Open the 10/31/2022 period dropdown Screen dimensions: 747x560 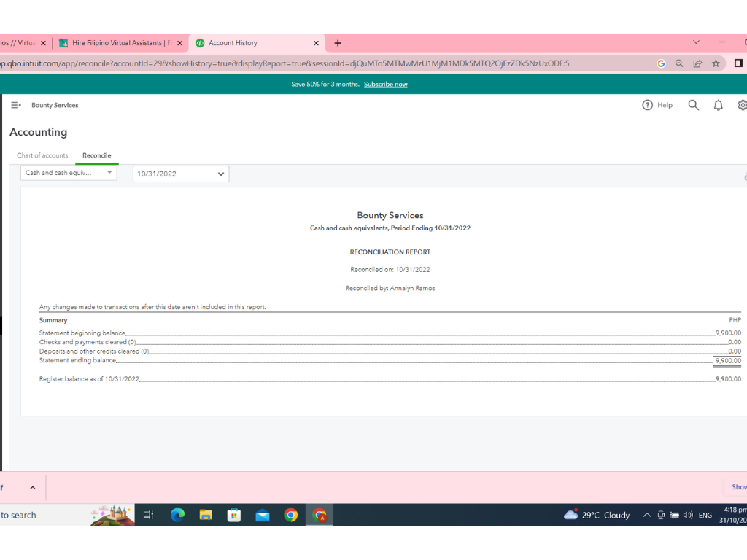[181, 174]
